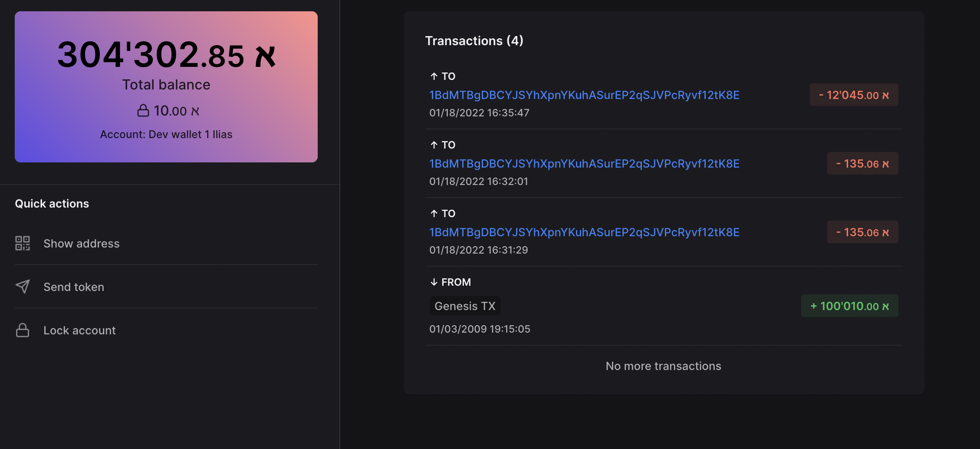Viewport: 980px width, 449px height.
Task: Toggle visibility of locked balance amount
Action: 143,111
